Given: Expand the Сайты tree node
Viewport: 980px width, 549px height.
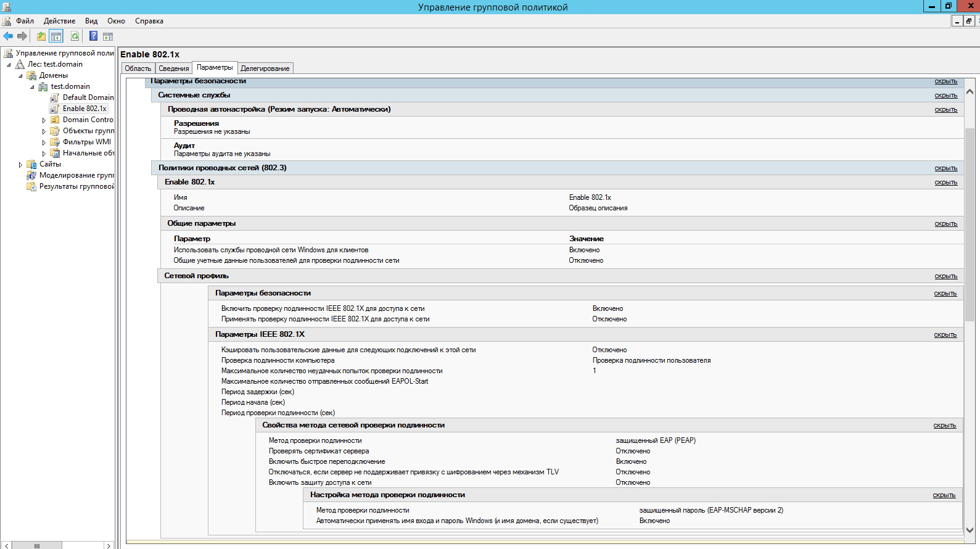Looking at the screenshot, I should click(20, 165).
